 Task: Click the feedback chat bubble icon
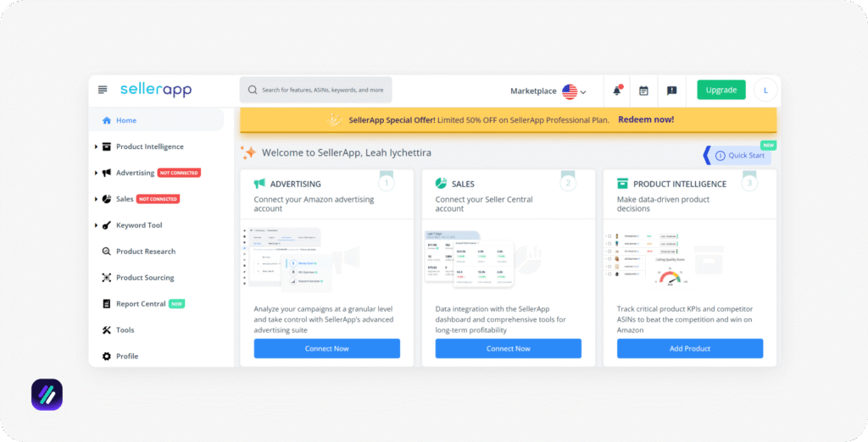(x=671, y=91)
